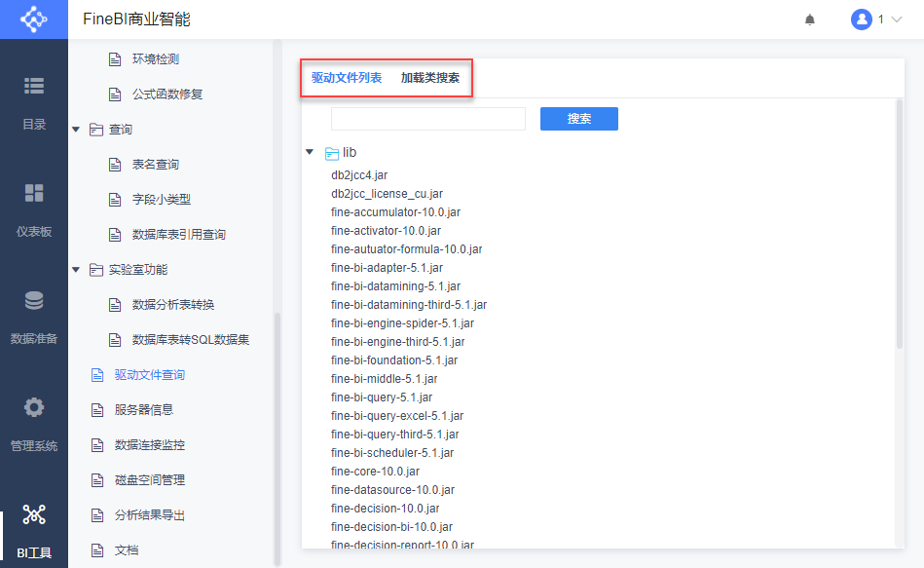This screenshot has width=924, height=568.
Task: Open the 数据准备 data preparation icon
Action: (33, 300)
